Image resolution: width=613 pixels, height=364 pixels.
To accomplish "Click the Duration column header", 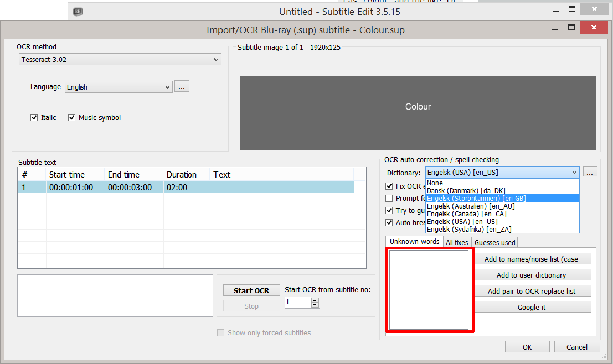I will (x=187, y=175).
